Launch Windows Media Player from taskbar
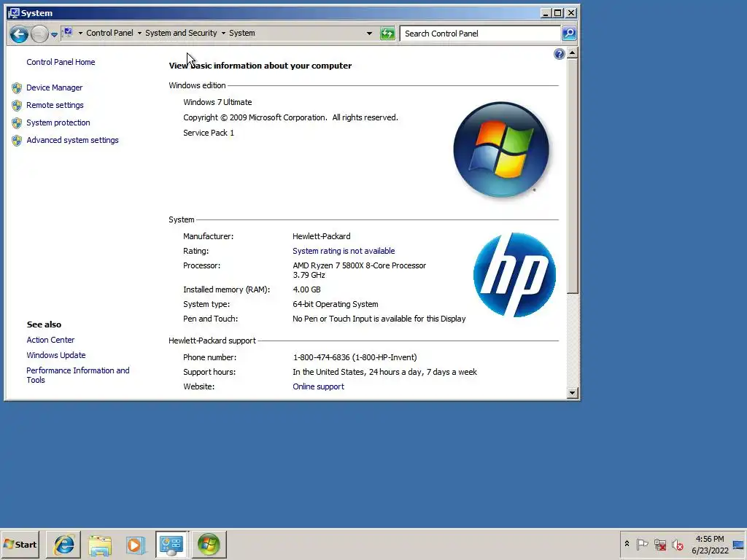The image size is (747, 560). click(x=135, y=545)
